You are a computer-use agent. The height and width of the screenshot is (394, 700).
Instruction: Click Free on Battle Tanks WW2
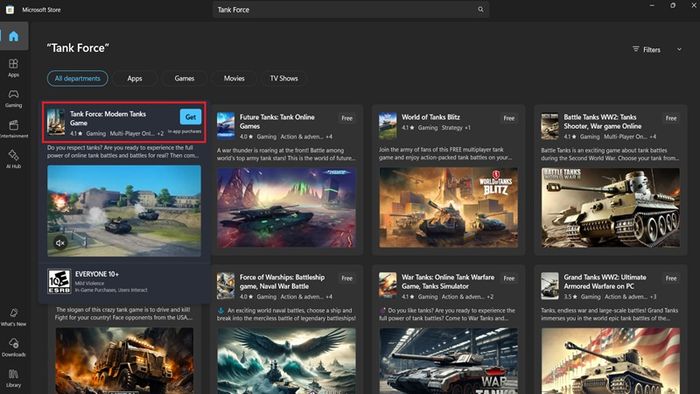tap(671, 118)
